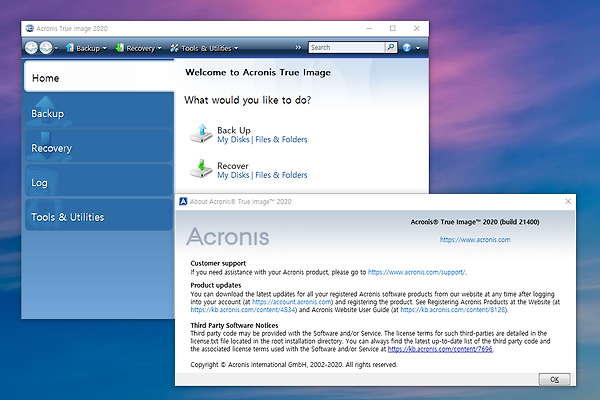
Task: Click the Back Up disk icon
Action: 201,134
